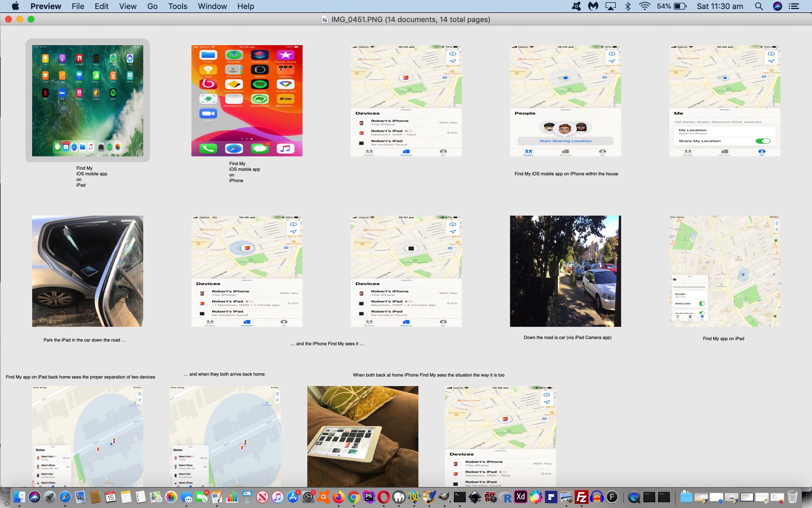
Task: Select the People screen thumbnail with memojis
Action: 565,100
